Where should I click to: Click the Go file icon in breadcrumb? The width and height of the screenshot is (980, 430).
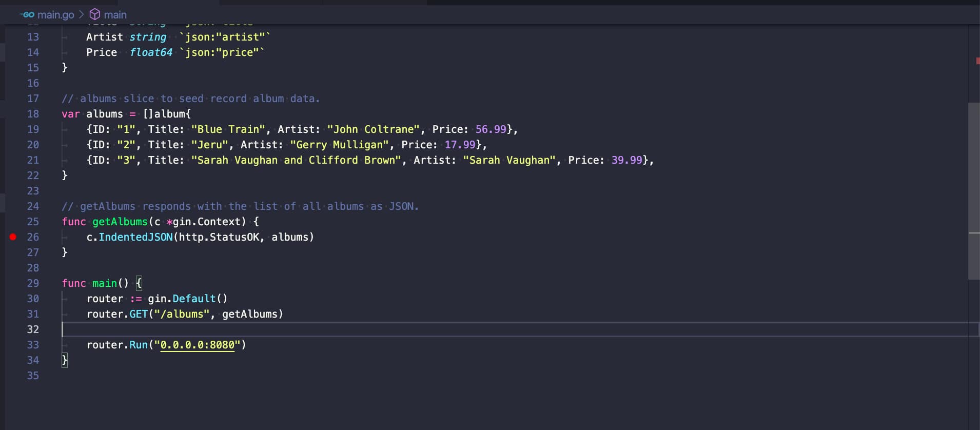tap(28, 15)
